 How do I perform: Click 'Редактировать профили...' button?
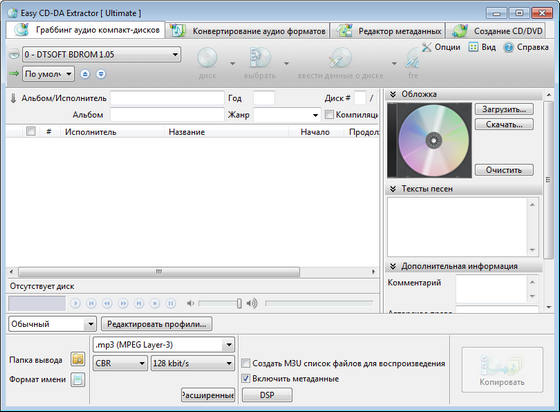point(157,324)
